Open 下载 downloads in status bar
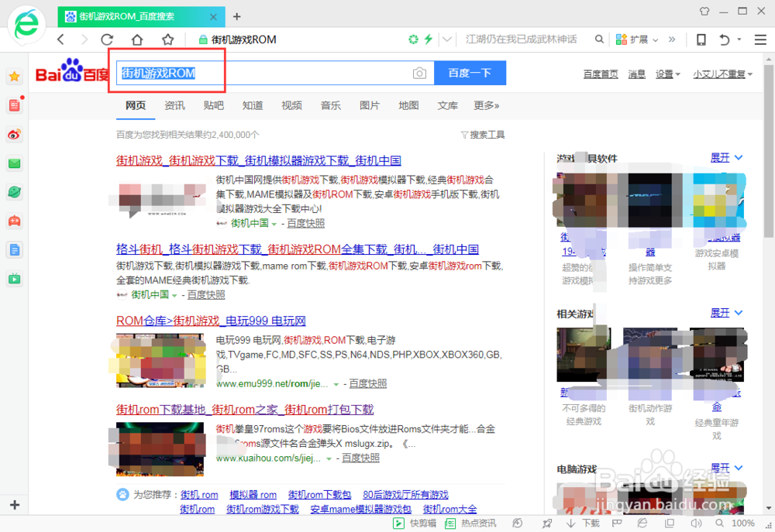This screenshot has height=532, width=775. click(x=583, y=523)
